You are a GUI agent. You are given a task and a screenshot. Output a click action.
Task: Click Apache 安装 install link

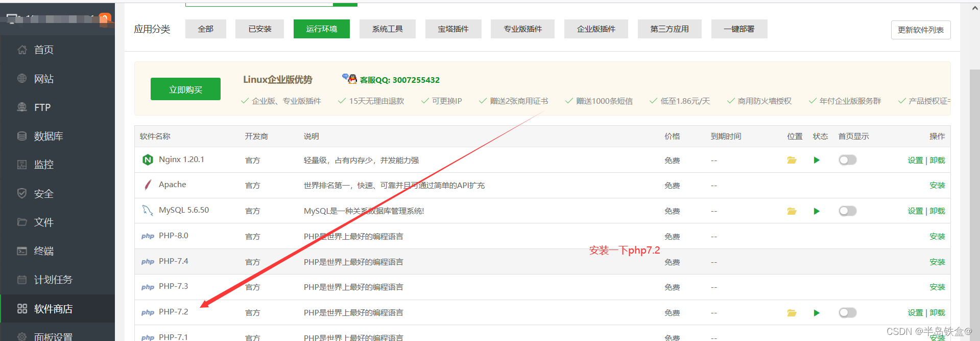click(x=937, y=186)
